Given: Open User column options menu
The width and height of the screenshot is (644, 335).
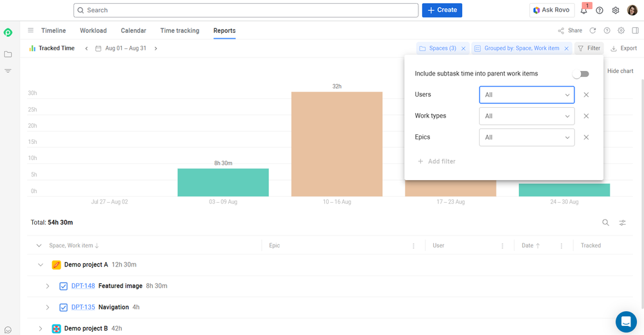Looking at the screenshot, I should click(x=502, y=246).
